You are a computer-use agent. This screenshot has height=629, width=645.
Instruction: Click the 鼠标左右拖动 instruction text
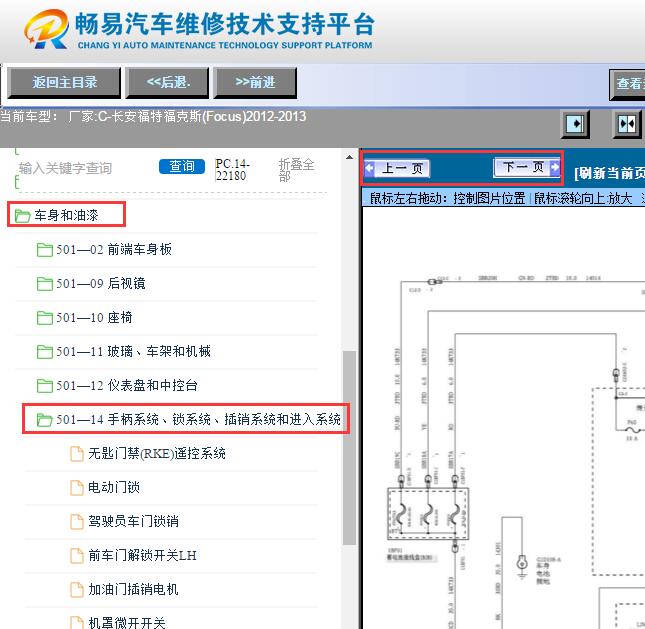448,198
